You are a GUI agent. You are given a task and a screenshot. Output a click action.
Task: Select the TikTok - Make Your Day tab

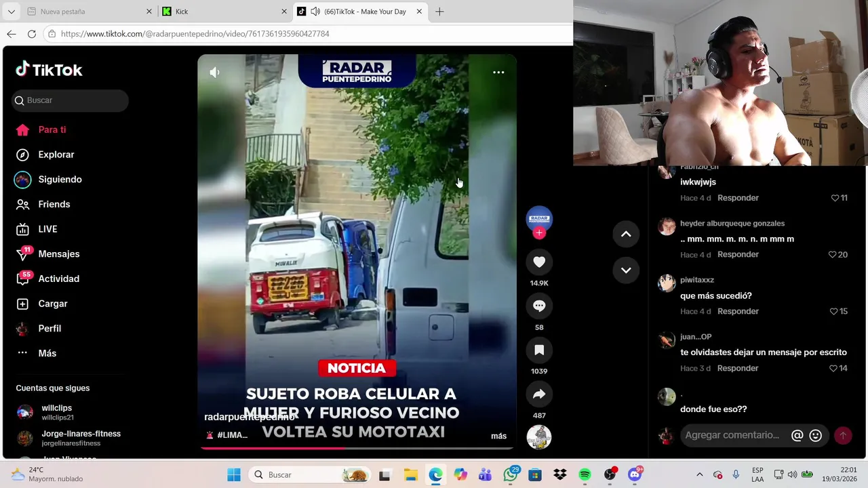pos(360,12)
